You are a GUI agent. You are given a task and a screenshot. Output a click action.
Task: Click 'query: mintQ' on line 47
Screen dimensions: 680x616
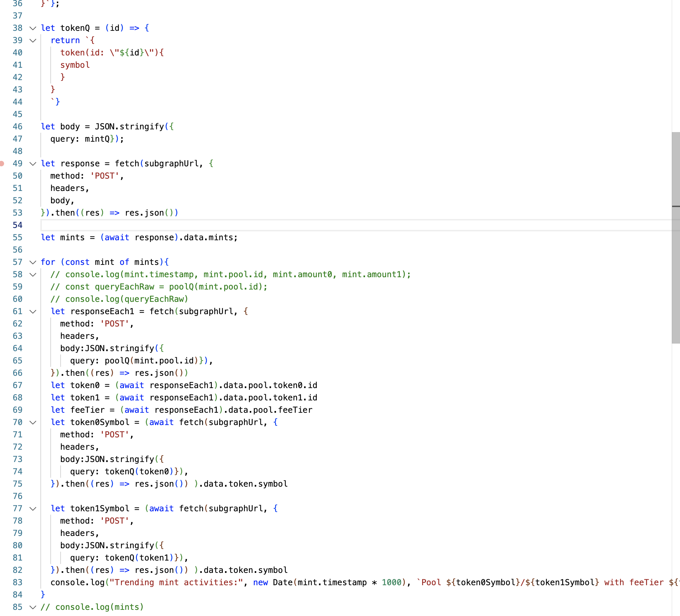[80, 139]
